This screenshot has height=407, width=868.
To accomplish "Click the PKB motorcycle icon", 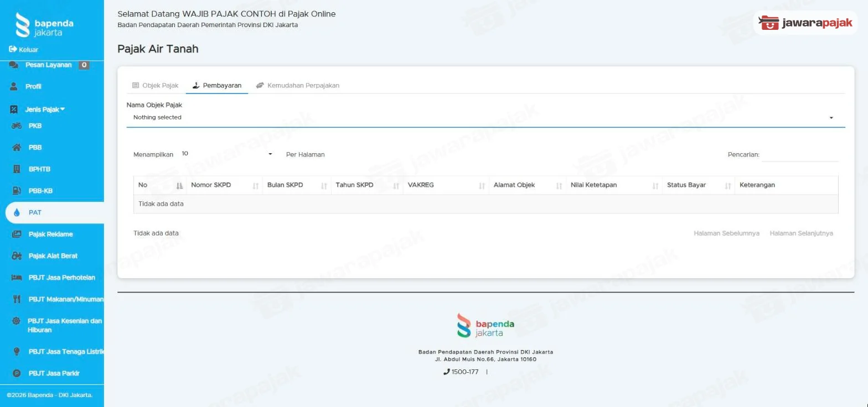I will (17, 126).
